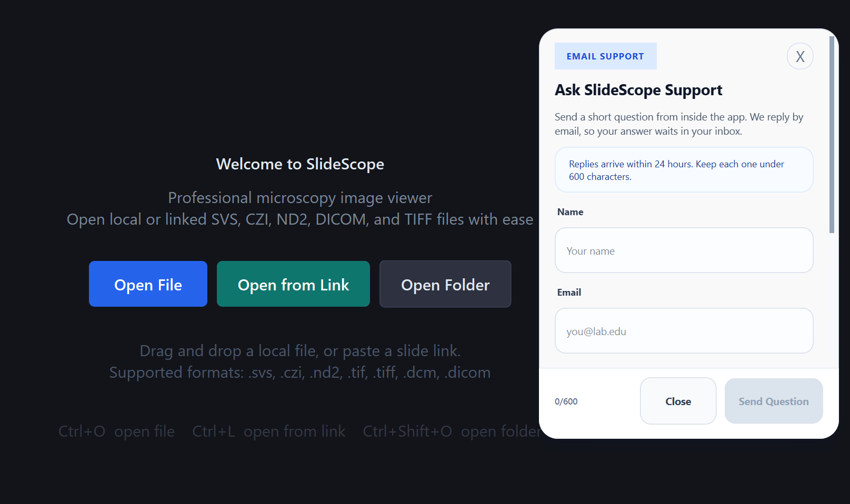Dismiss the panel via Close button
This screenshot has height=504, width=850.
tap(678, 401)
